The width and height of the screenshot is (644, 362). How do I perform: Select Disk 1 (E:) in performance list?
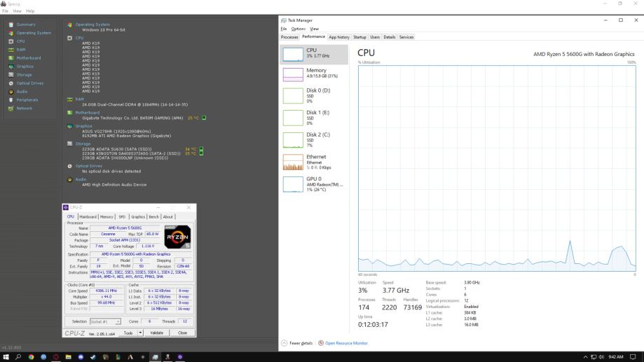click(x=314, y=118)
